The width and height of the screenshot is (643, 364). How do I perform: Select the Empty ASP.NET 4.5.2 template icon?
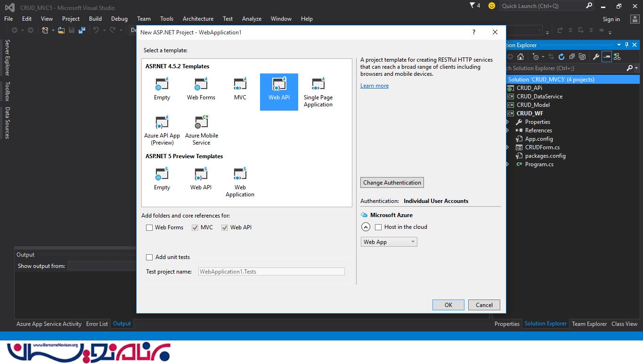pyautogui.click(x=162, y=85)
